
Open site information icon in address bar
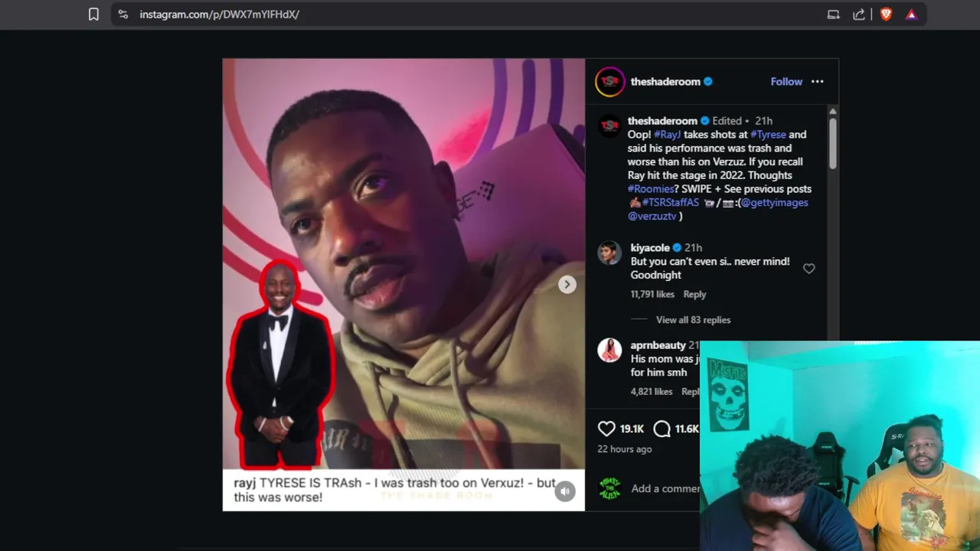tap(123, 15)
